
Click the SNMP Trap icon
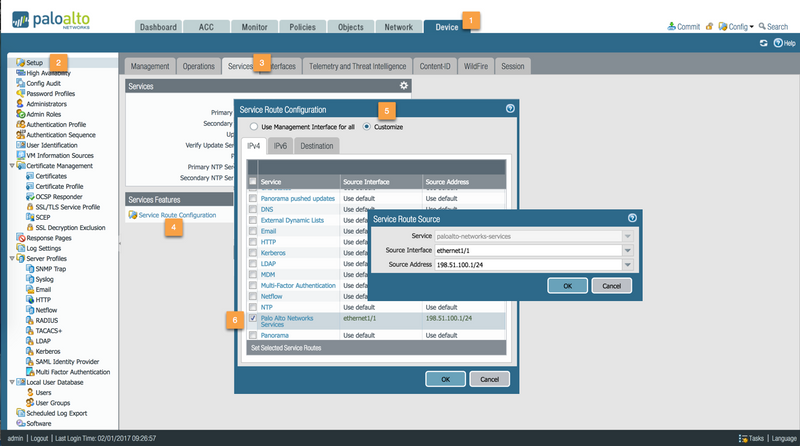coord(30,268)
